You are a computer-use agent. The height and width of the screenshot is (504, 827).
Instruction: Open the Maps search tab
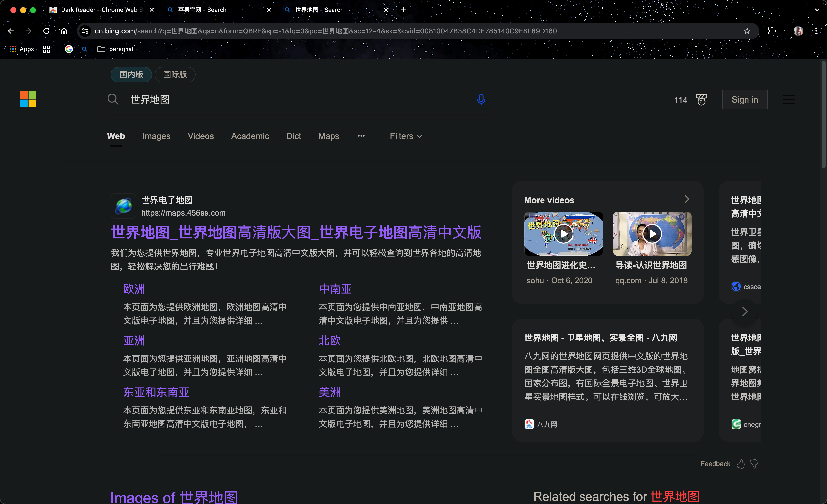[x=328, y=136]
